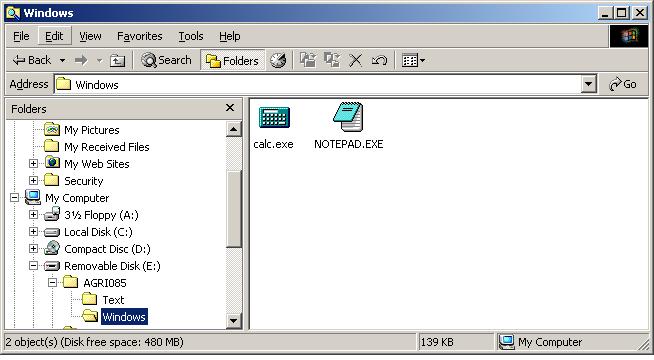
Task: Click the calc.exe file name
Action: coord(273,144)
